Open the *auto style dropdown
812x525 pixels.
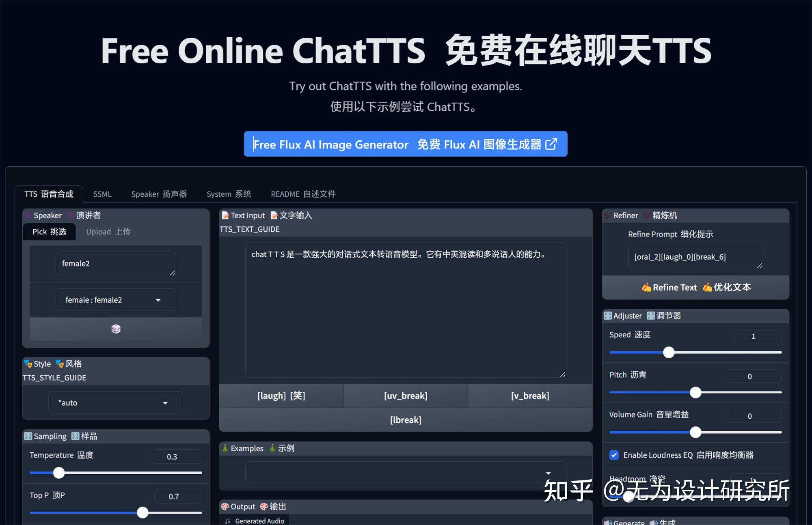(116, 402)
